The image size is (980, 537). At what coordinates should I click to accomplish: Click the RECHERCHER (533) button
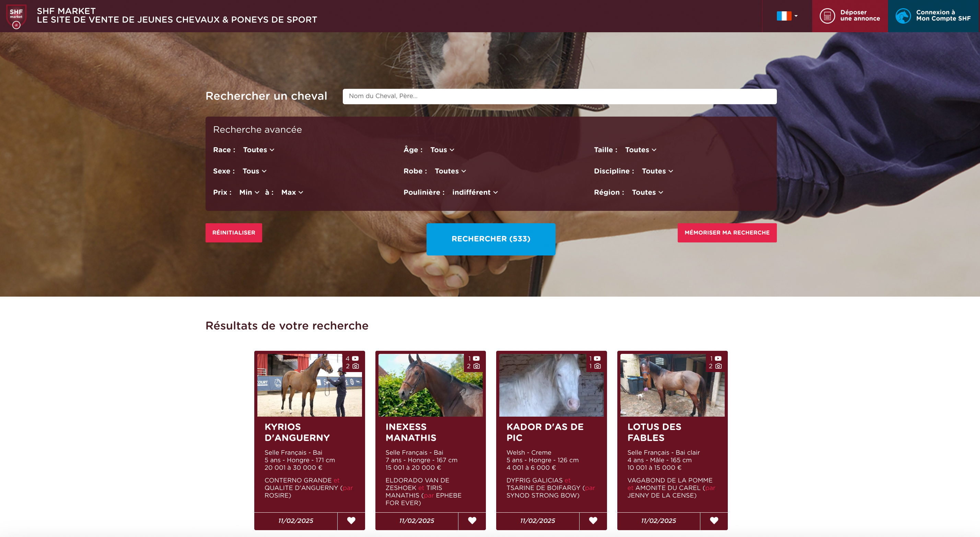coord(491,239)
